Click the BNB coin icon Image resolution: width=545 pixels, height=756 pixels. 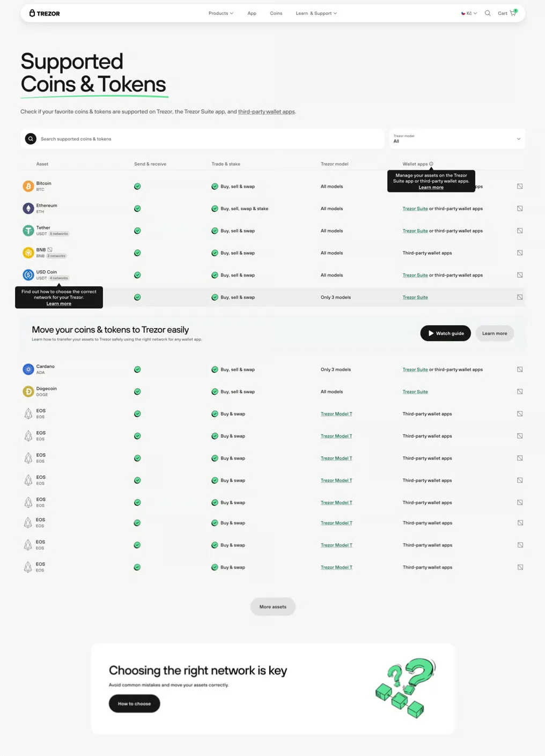[x=28, y=253]
